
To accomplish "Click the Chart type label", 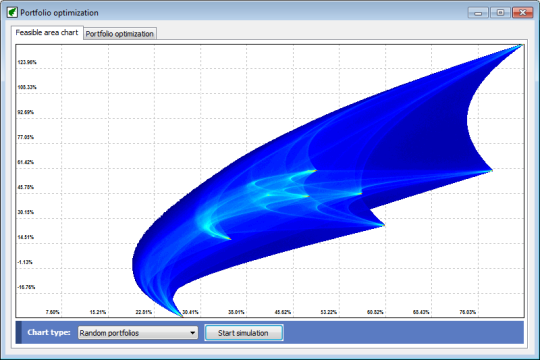I will (49, 332).
